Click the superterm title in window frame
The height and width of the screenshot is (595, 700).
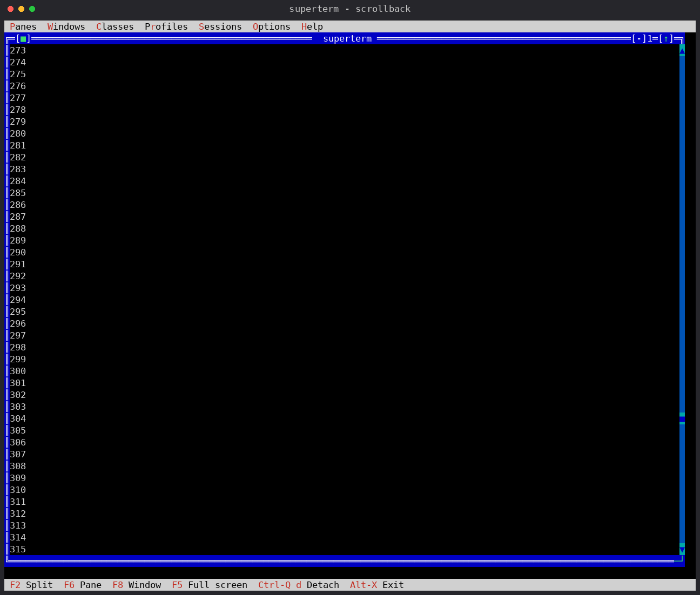347,39
